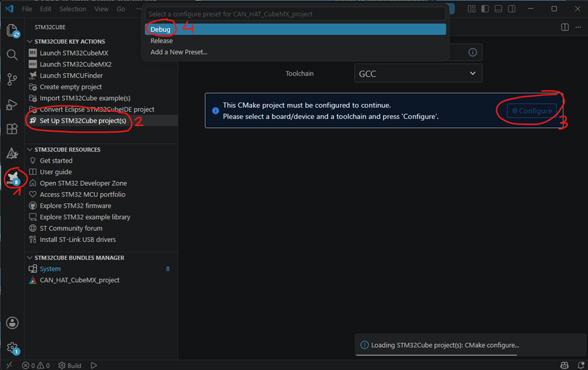
Task: Open the customize layout icon
Action: [472, 8]
